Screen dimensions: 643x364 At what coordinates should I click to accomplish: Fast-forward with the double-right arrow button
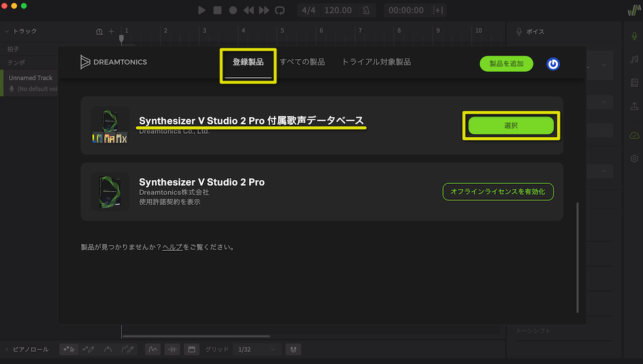click(264, 10)
